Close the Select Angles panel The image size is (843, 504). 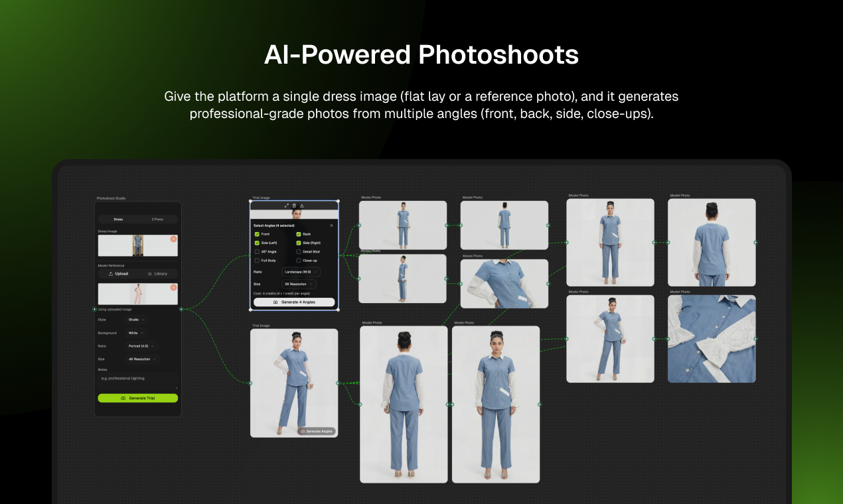point(332,225)
